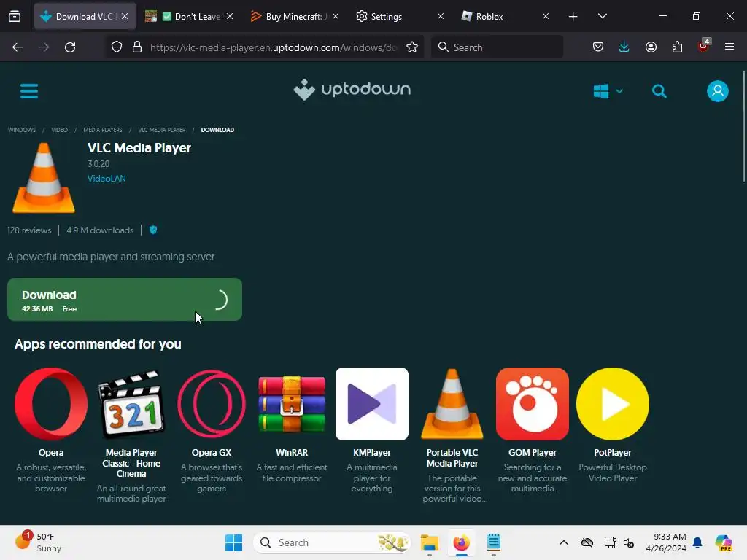Open the Notepad taskbar icon
Screen dimensions: 747x560
click(x=494, y=542)
